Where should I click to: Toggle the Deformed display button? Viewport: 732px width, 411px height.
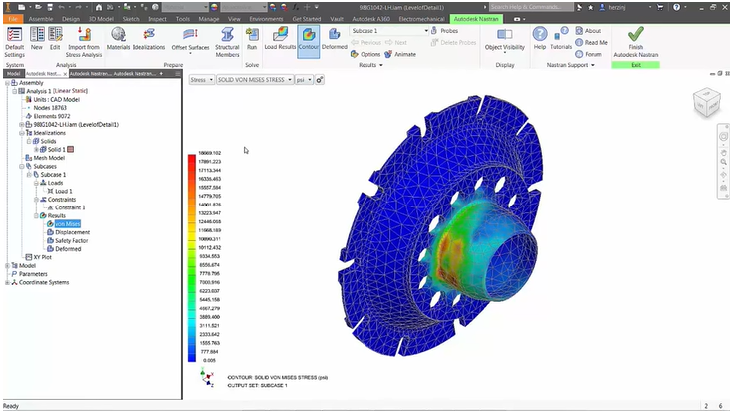(x=335, y=42)
